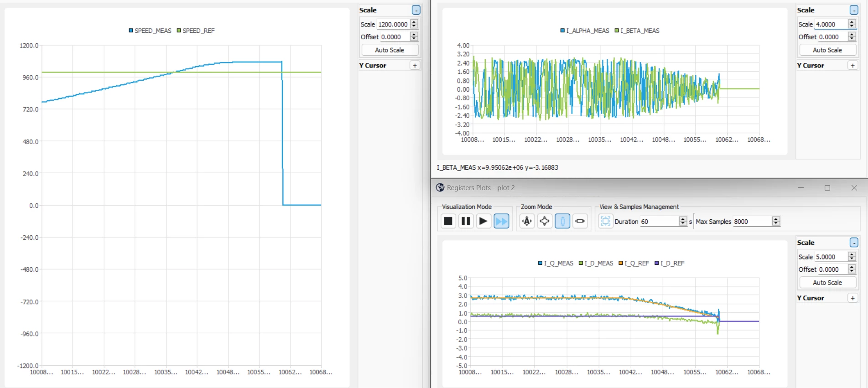Pause the plot 2 visualization
This screenshot has height=388, width=868.
[x=466, y=221]
